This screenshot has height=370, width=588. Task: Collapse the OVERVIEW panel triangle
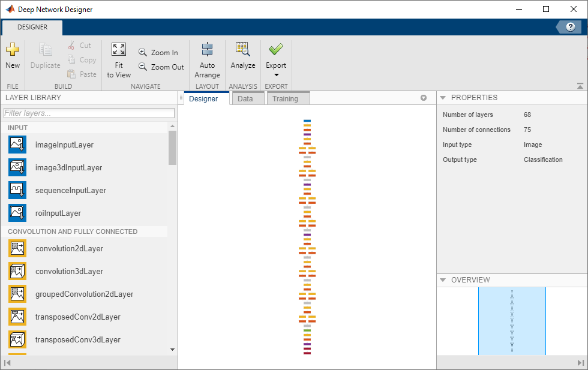(443, 280)
